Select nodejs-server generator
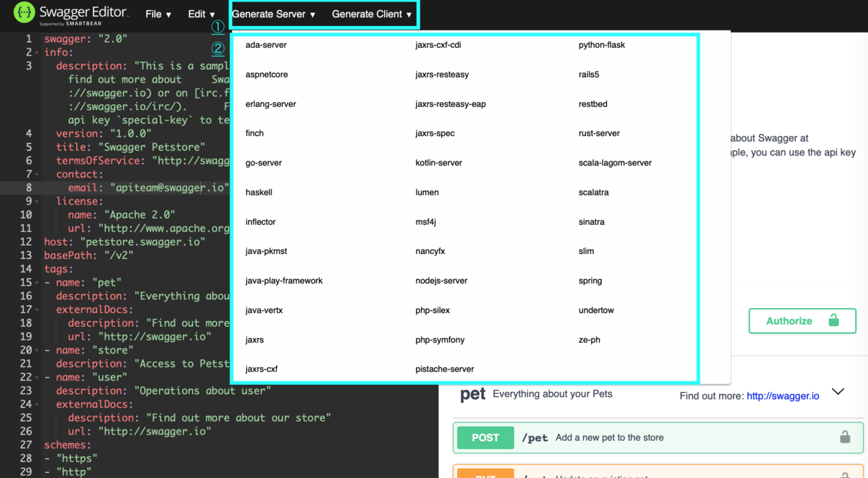This screenshot has height=478, width=868. coord(441,281)
